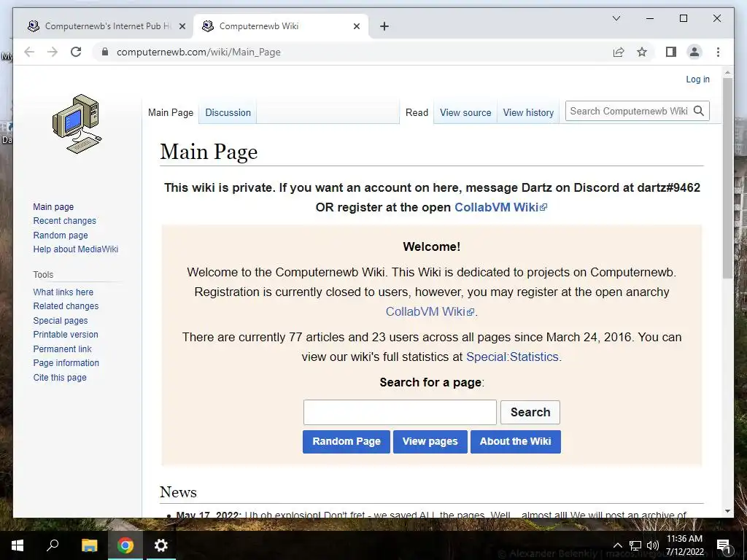This screenshot has height=560, width=747.
Task: Open the tab search dropdown chevron
Action: (616, 18)
